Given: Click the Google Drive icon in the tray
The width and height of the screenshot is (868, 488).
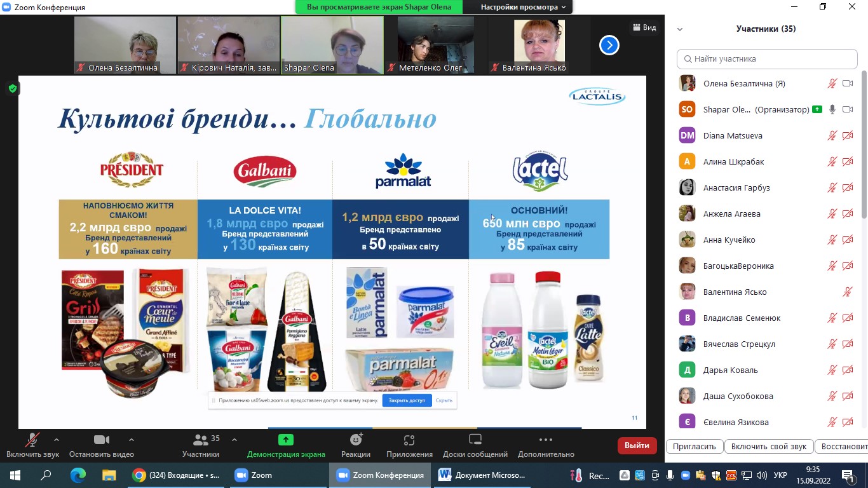Looking at the screenshot, I should pyautogui.click(x=625, y=475).
